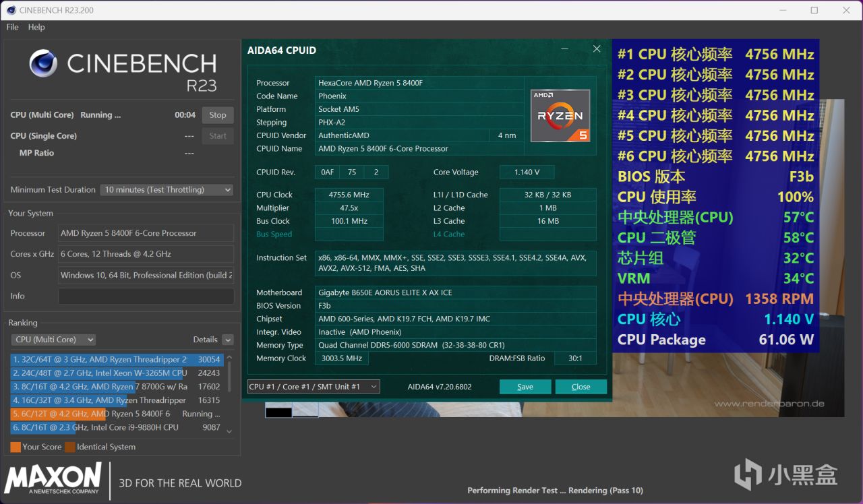This screenshot has height=504, width=863.
Task: Open the Help menu
Action: (x=36, y=27)
